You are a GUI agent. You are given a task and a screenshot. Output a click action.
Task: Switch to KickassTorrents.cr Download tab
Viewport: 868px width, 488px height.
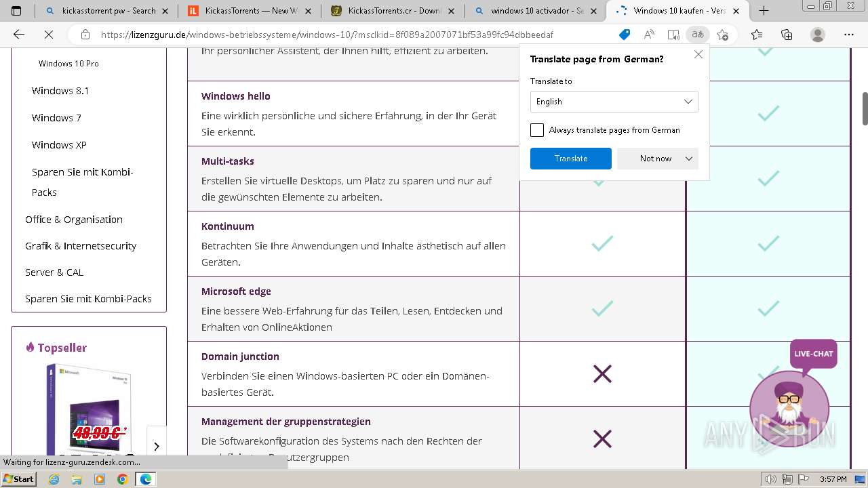[x=393, y=11]
